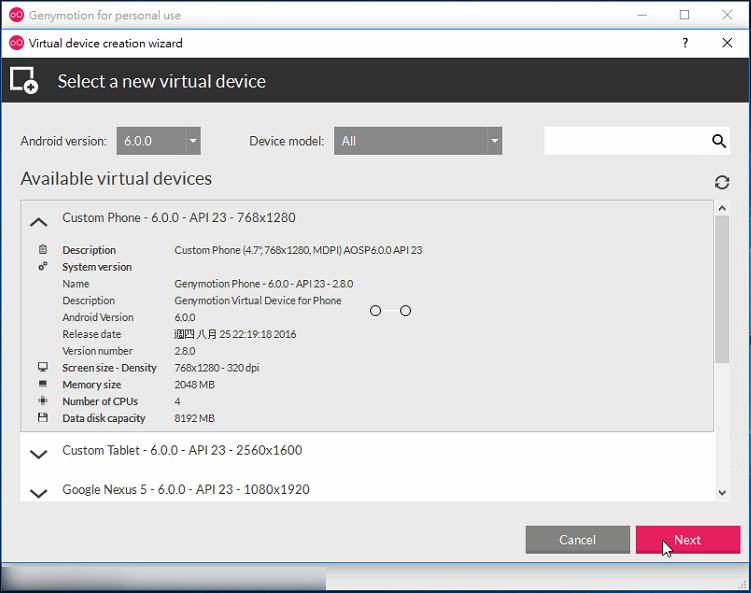This screenshot has height=593, width=751.
Task: Click Next to continue the wizard
Action: 688,540
